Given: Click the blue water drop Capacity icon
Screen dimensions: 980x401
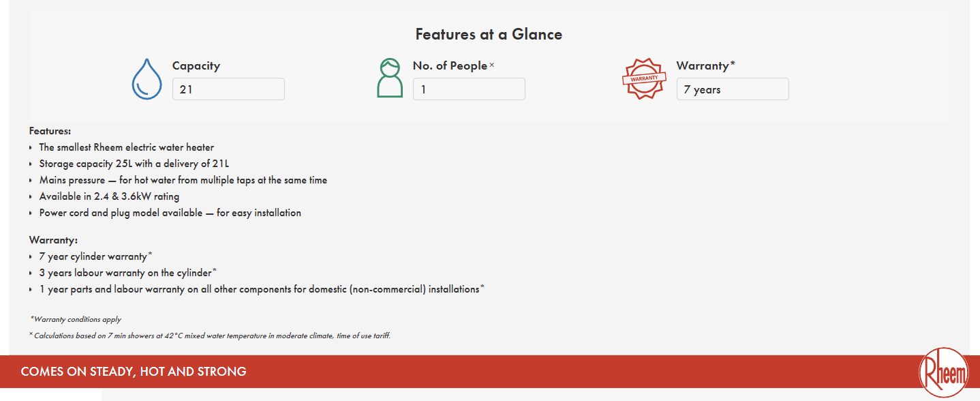Looking at the screenshot, I should (x=147, y=79).
